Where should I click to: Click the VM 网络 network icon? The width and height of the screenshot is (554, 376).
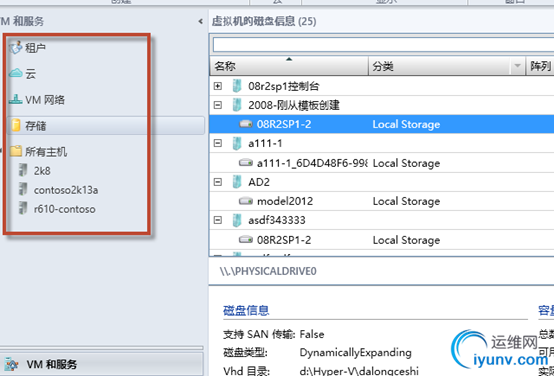pos(16,100)
